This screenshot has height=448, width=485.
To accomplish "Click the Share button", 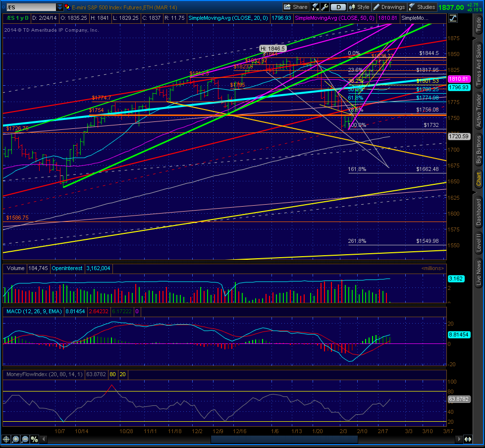I will tap(296, 7).
